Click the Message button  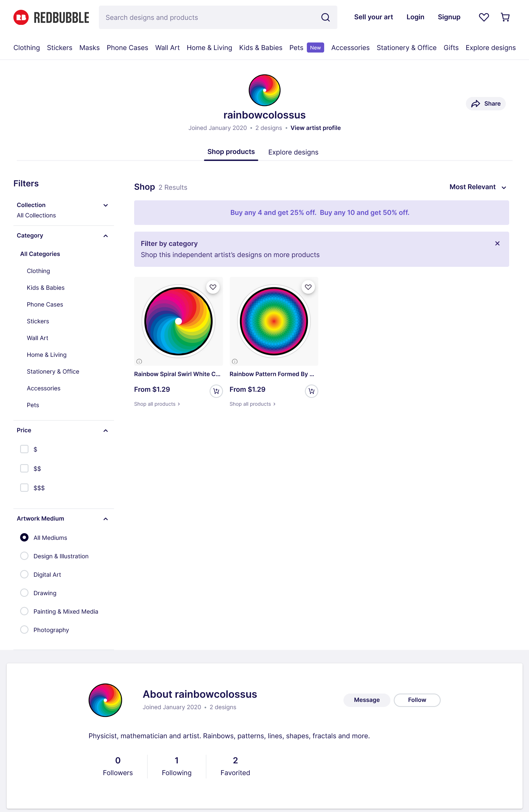(x=367, y=700)
